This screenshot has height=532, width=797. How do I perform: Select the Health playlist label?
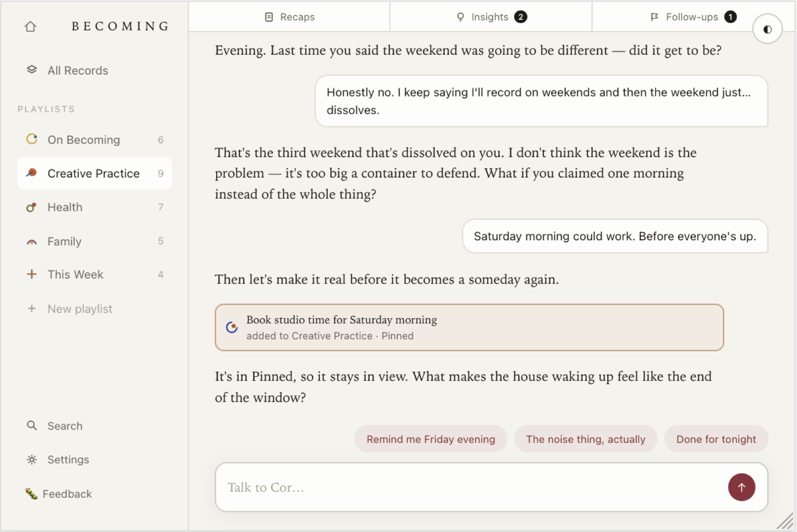click(65, 207)
